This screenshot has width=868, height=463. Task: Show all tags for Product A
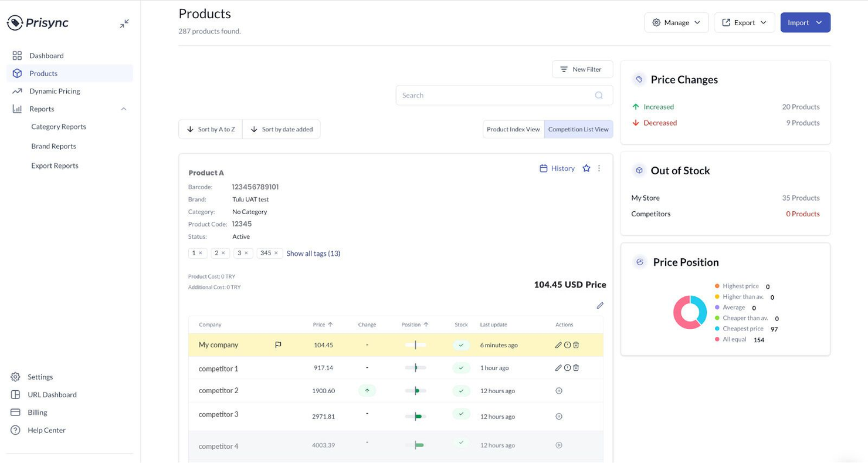313,253
